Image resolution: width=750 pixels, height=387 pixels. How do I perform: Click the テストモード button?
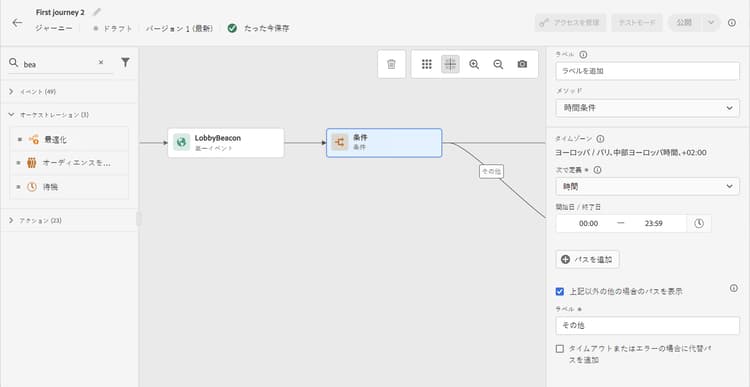pos(637,22)
